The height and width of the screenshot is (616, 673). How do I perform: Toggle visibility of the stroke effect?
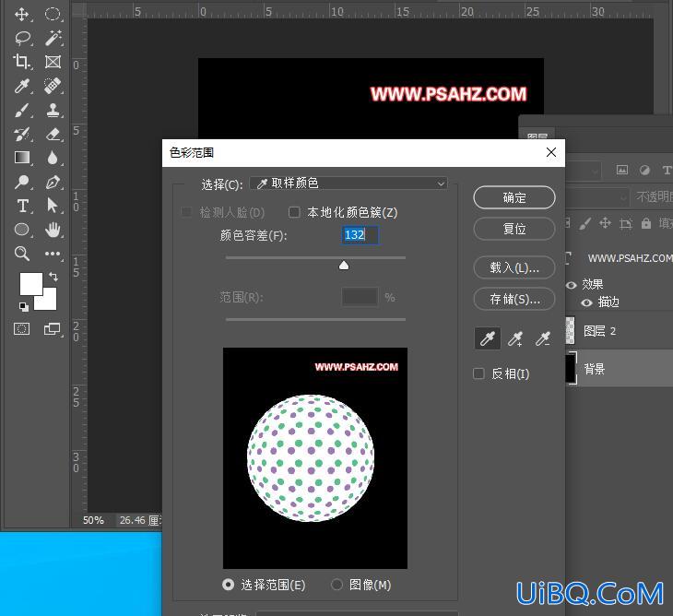point(586,302)
